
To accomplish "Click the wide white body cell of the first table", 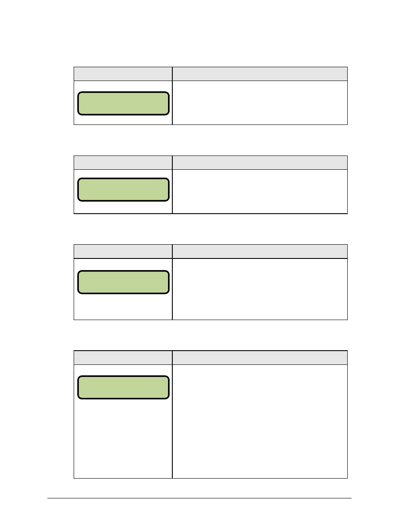I will click(260, 103).
